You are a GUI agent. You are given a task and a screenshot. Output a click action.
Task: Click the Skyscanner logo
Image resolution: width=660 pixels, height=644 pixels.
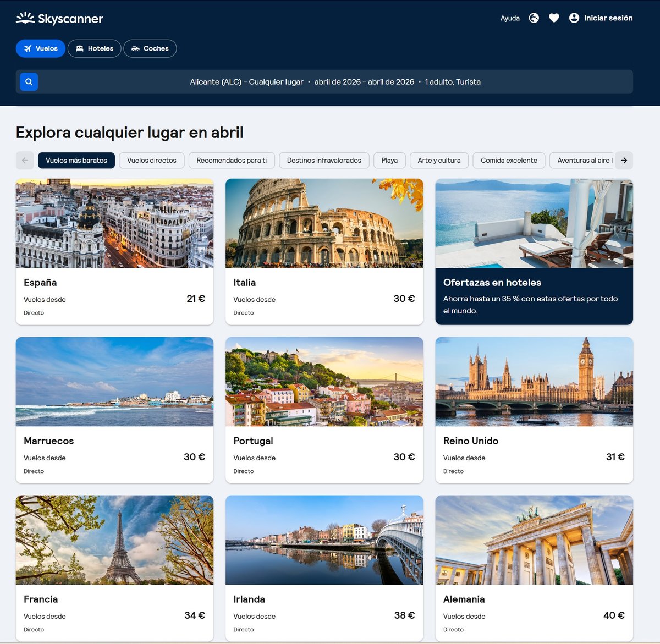point(59,19)
